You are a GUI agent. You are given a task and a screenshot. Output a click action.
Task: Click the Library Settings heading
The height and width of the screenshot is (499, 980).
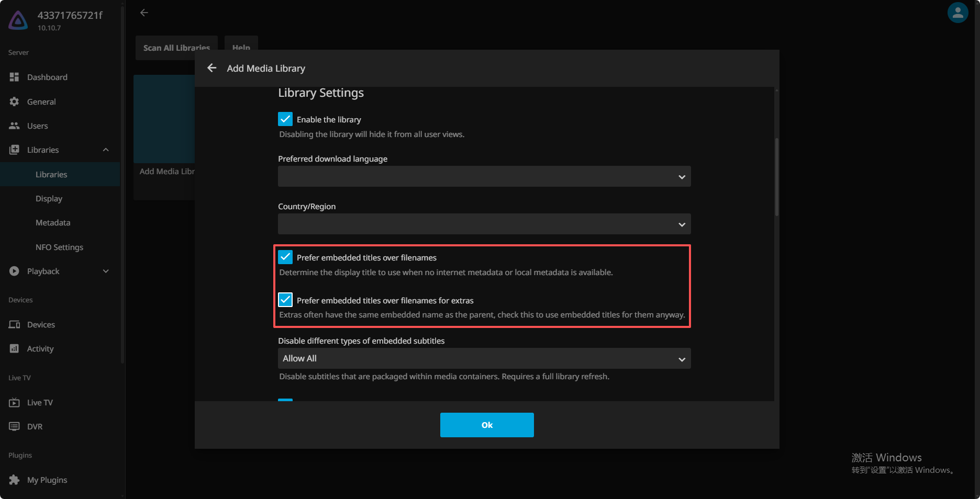(x=321, y=93)
